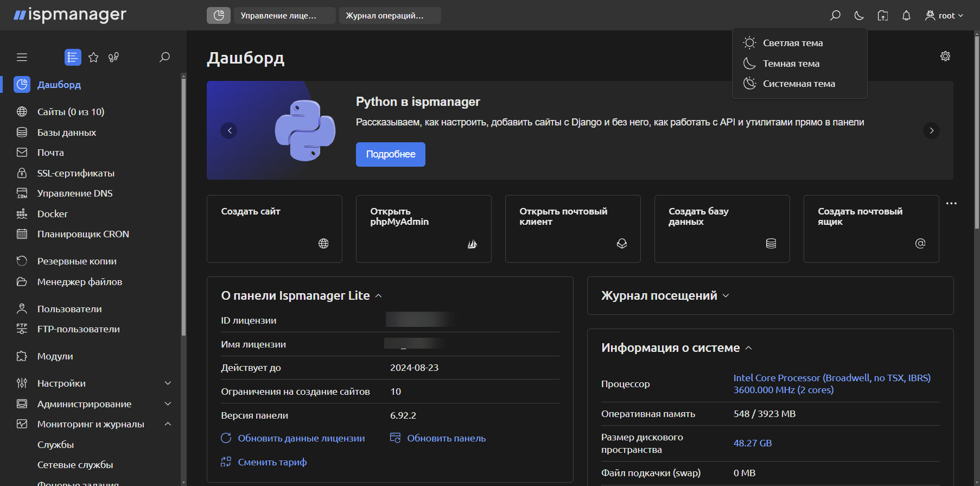Select Темная тема option
The image size is (980, 486).
pyautogui.click(x=799, y=64)
